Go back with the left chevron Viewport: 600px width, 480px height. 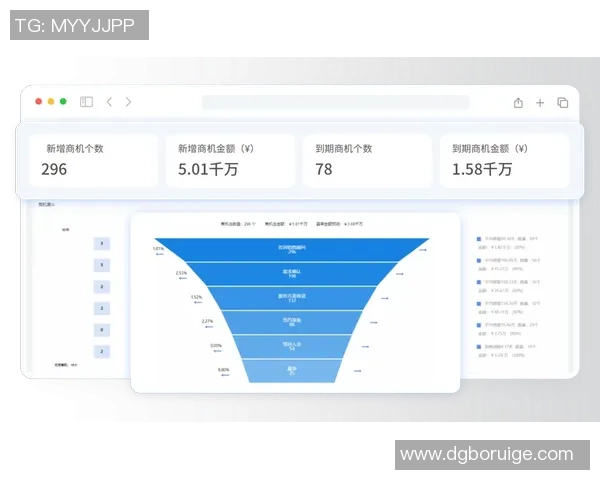pos(109,102)
